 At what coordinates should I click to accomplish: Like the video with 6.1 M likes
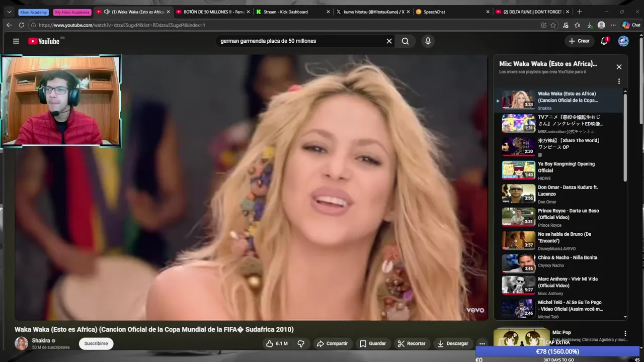pos(277,343)
